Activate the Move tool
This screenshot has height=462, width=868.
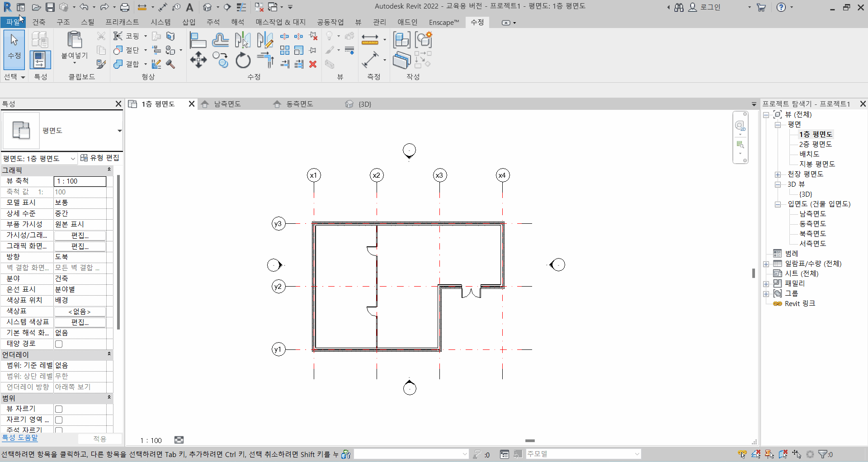198,60
